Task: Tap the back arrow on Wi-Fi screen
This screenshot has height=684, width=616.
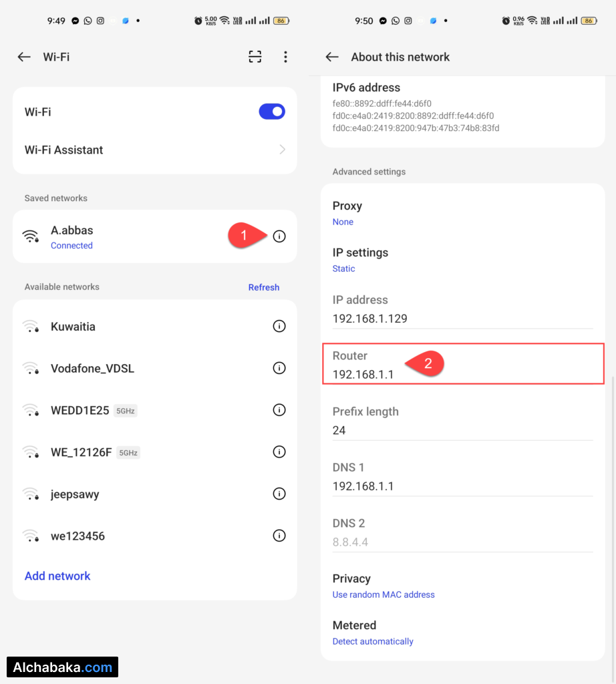Action: click(x=24, y=57)
